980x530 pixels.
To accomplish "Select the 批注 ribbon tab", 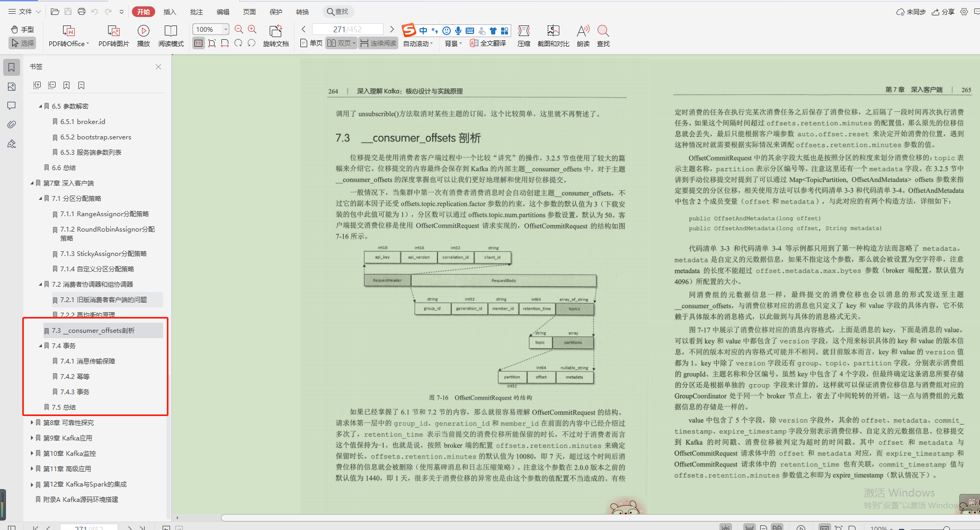I will (x=197, y=12).
